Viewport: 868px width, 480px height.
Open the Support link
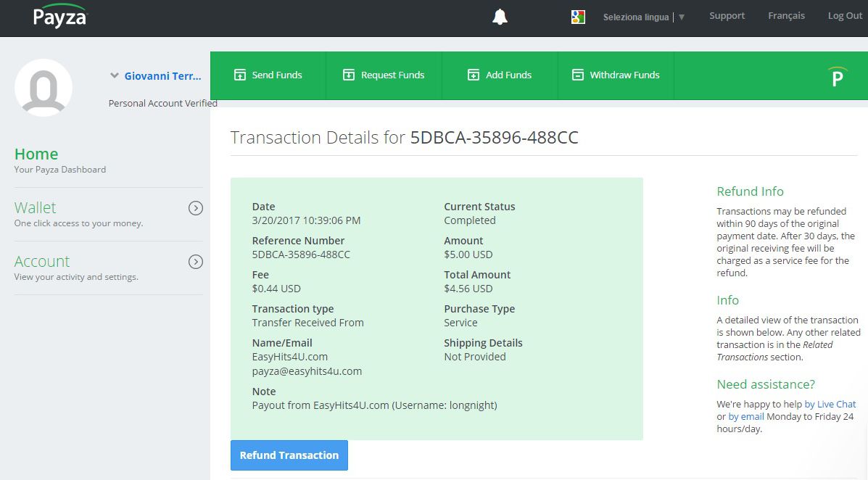pyautogui.click(x=727, y=16)
